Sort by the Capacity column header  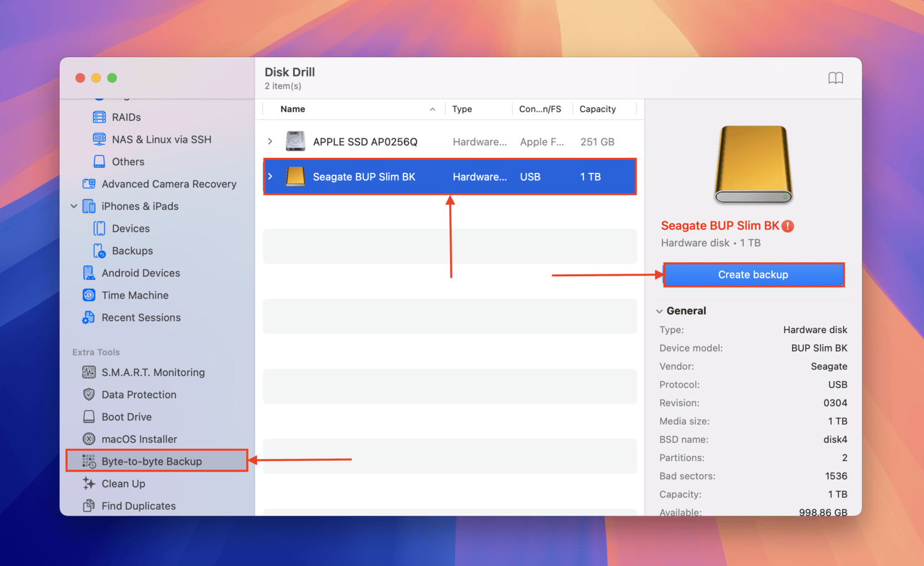598,109
